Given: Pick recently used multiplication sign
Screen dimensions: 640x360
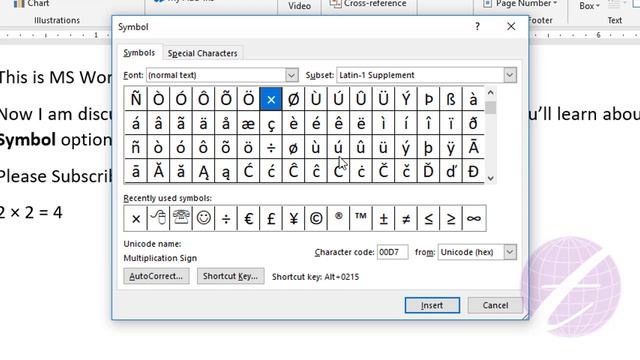Looking at the screenshot, I should 136,218.
